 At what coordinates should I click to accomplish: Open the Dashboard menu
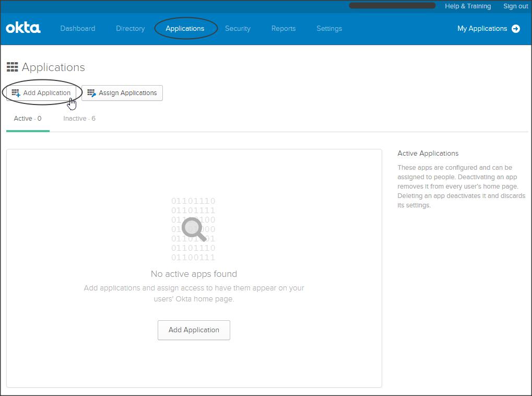pos(78,29)
